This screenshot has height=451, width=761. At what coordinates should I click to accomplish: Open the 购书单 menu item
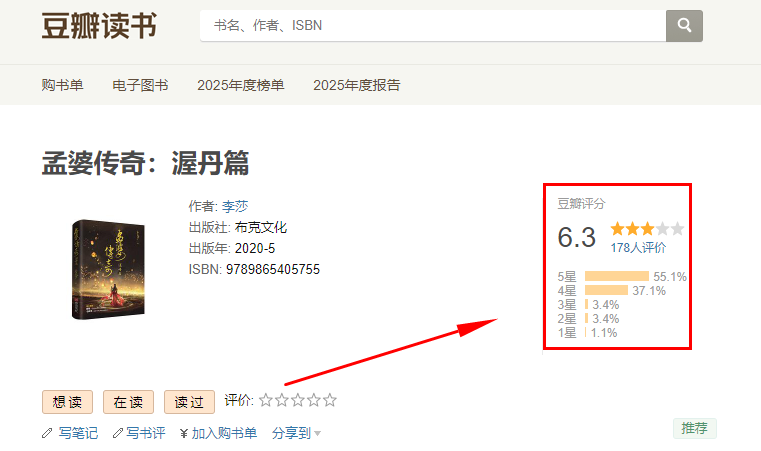click(62, 85)
